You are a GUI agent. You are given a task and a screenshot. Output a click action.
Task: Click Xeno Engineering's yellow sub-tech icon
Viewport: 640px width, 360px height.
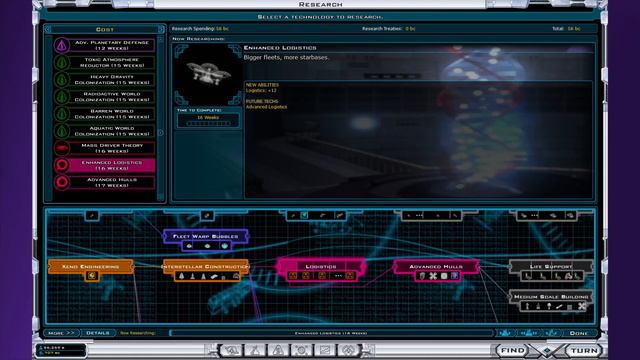(92, 276)
